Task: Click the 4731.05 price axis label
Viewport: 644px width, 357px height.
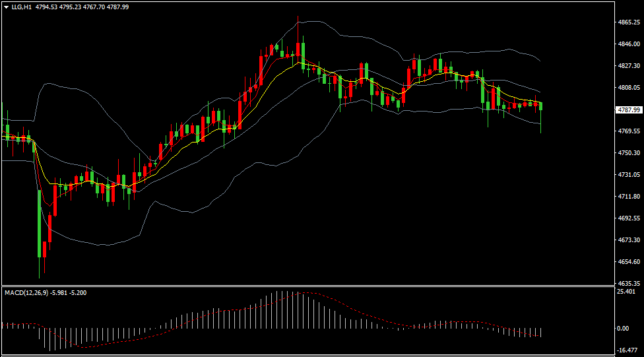Action: (628, 175)
